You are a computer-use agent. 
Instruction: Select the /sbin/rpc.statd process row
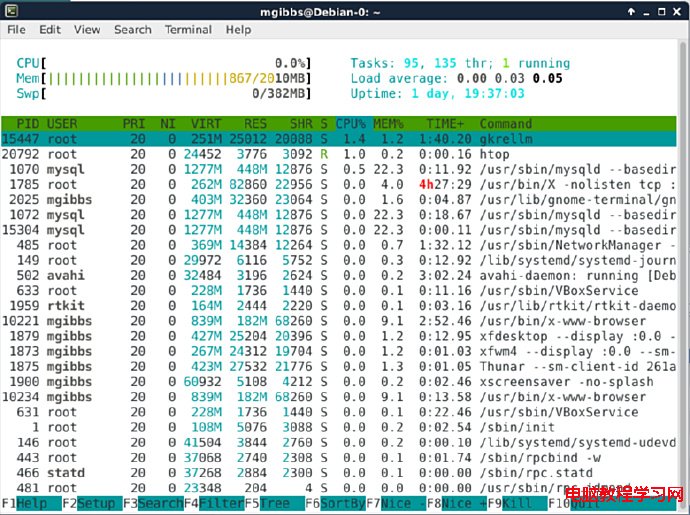(339, 473)
